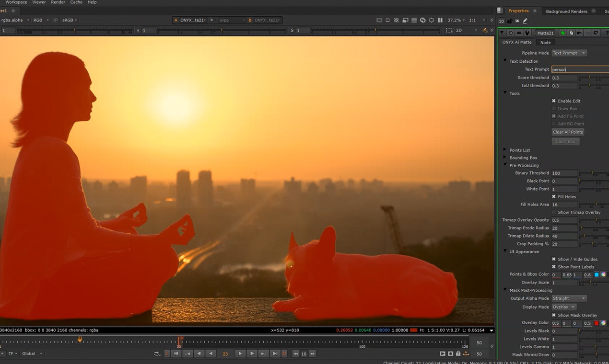The image size is (609, 364).
Task: Click the lock icon in the playback controls
Action: (458, 353)
